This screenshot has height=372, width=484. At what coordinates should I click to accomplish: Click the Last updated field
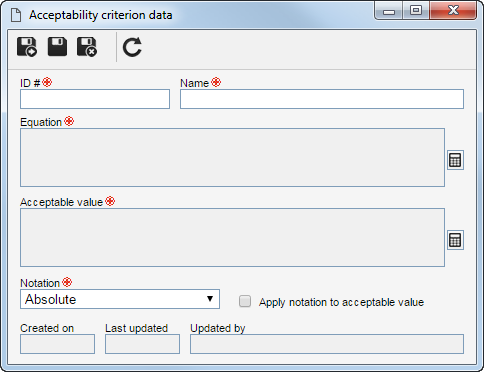tap(142, 344)
